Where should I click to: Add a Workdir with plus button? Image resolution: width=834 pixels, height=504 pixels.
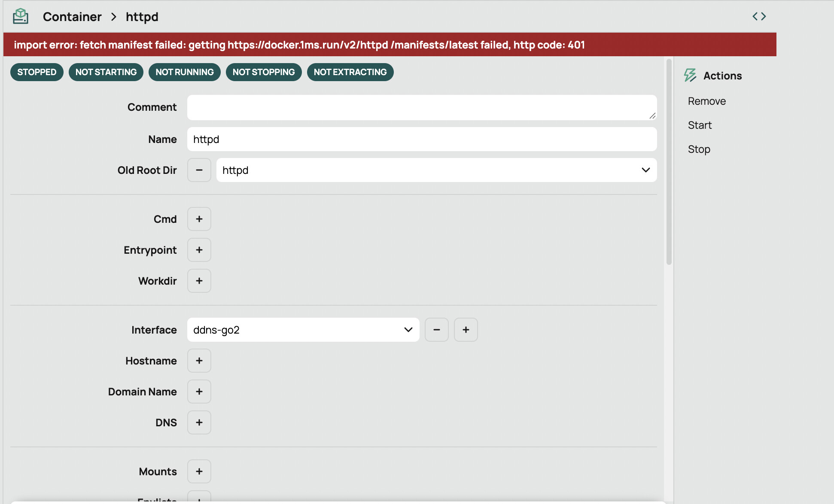(199, 281)
